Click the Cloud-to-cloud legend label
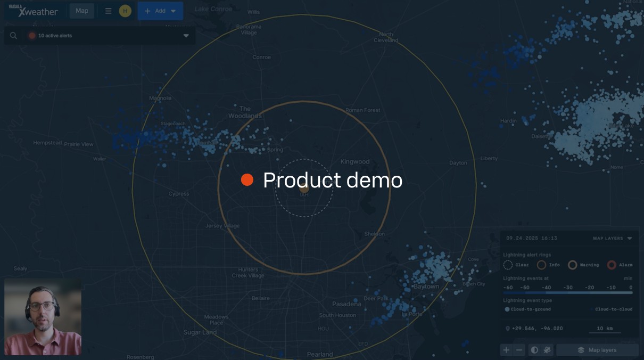This screenshot has width=644, height=360. click(614, 309)
